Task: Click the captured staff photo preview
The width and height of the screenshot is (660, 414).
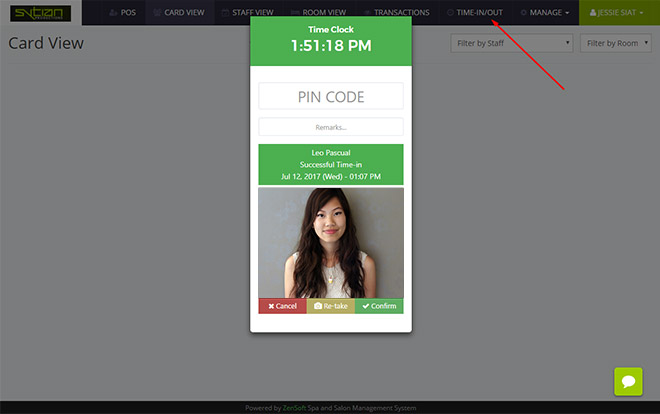Action: (331, 243)
